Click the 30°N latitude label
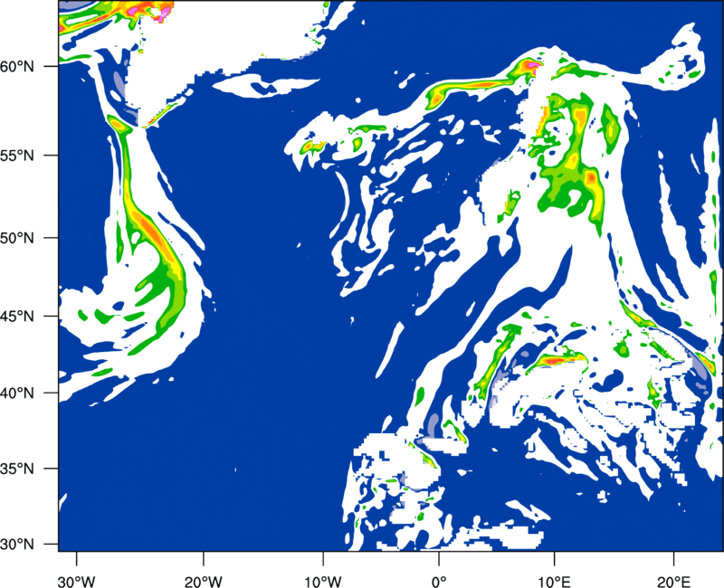This screenshot has height=588, width=724. tap(17, 545)
